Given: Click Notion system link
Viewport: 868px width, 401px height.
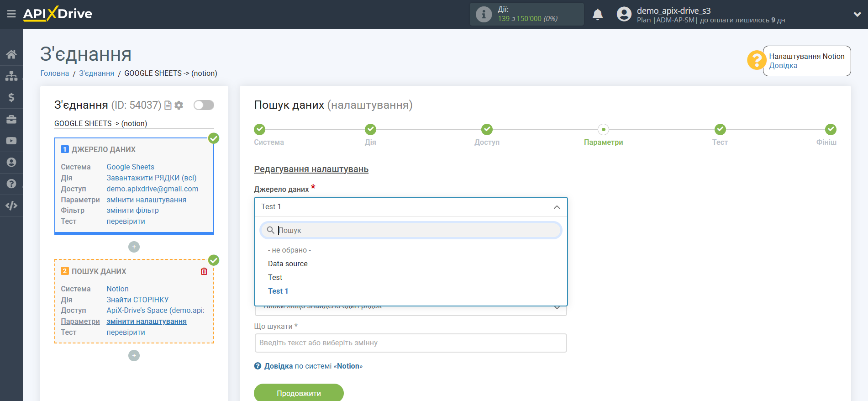Looking at the screenshot, I should [x=117, y=289].
